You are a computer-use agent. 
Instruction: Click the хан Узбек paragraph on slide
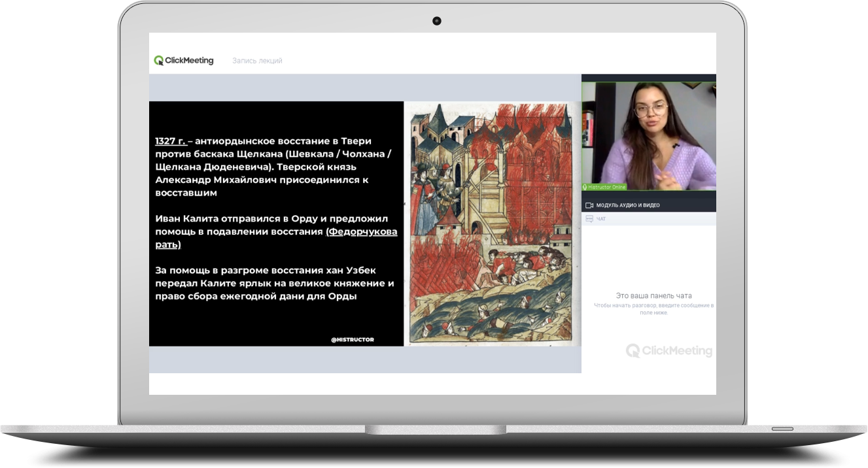[x=275, y=283]
